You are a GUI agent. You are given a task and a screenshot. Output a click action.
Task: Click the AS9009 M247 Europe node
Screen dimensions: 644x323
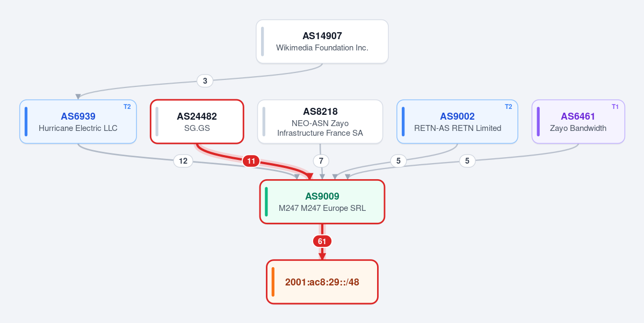(x=322, y=202)
